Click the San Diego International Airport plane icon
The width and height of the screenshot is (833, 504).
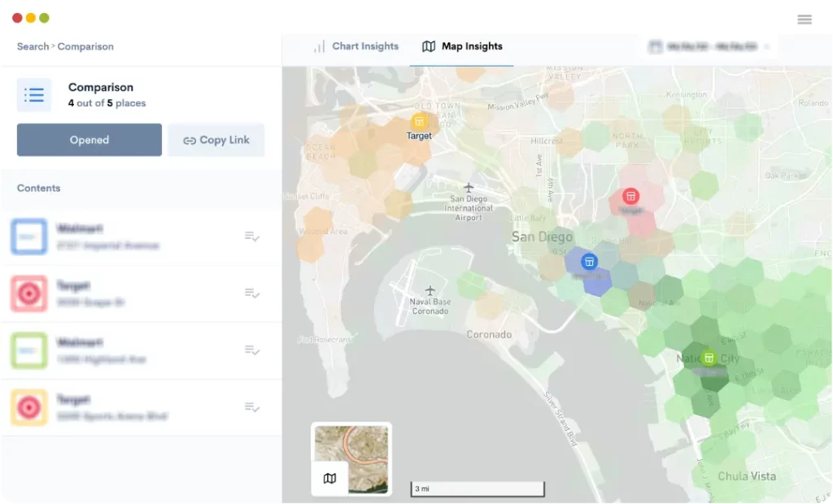click(x=469, y=188)
